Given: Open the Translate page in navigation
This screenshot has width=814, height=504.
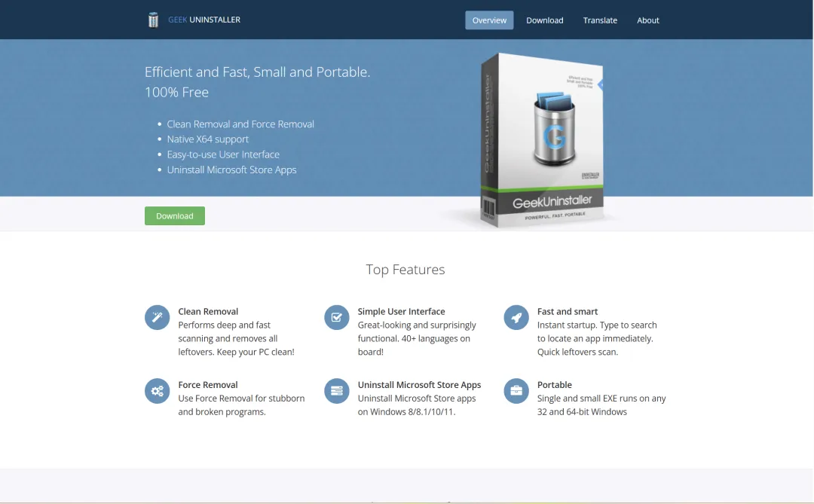Looking at the screenshot, I should 600,20.
